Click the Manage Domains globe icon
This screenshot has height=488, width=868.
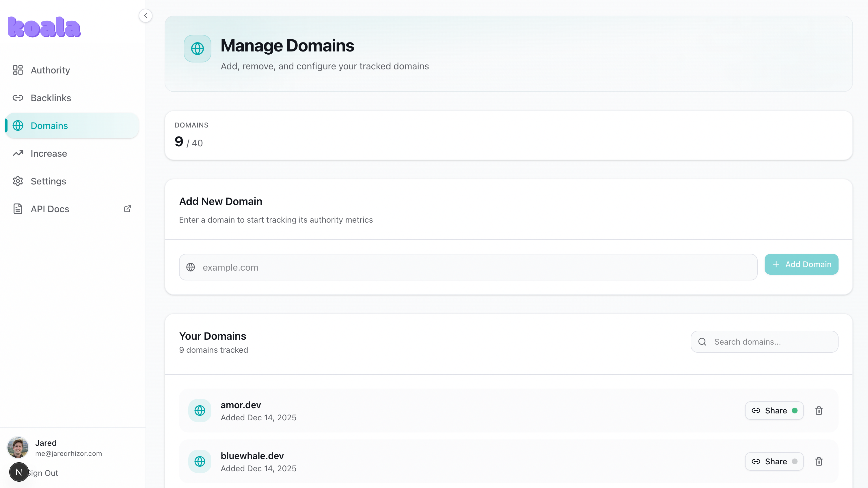(198, 49)
